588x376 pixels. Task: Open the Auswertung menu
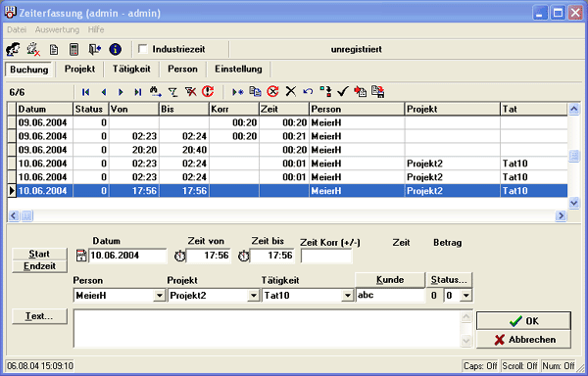pos(58,29)
